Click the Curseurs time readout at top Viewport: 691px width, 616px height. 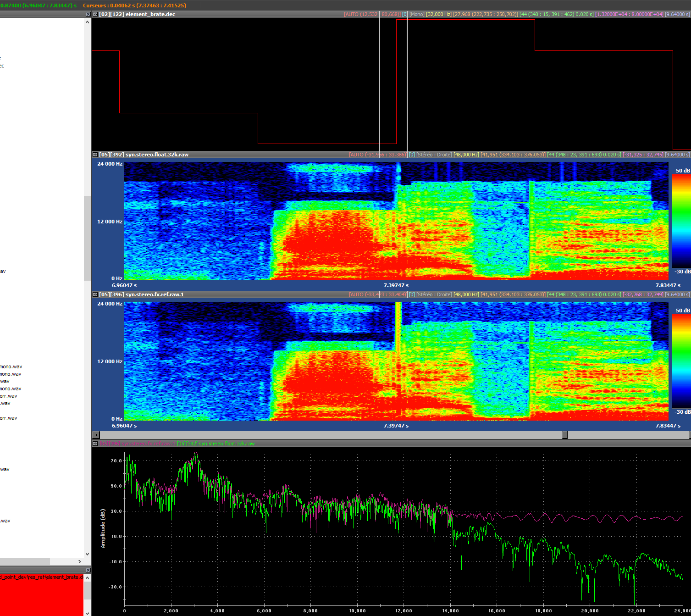pos(134,6)
